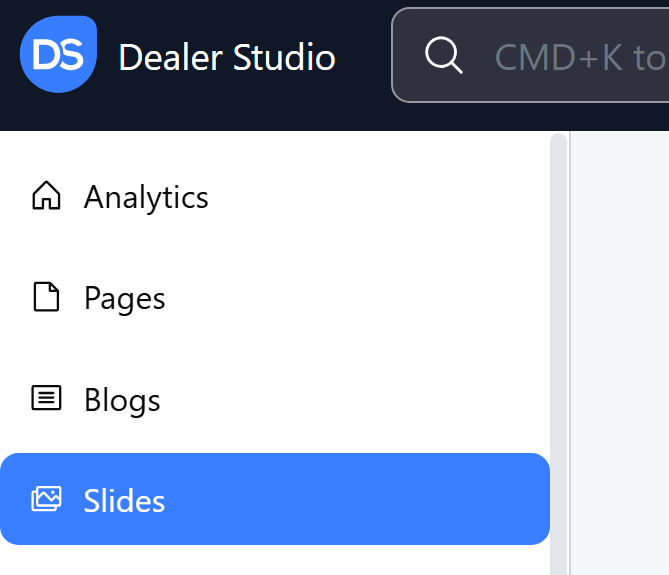Go to the Pages section label
This screenshot has height=575, width=669.
pyautogui.click(x=124, y=299)
